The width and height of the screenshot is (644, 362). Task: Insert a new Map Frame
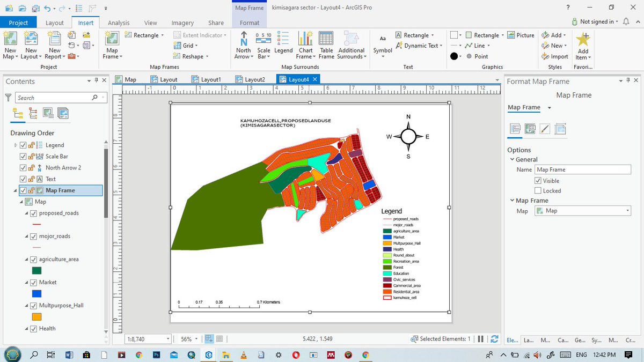coord(112,45)
